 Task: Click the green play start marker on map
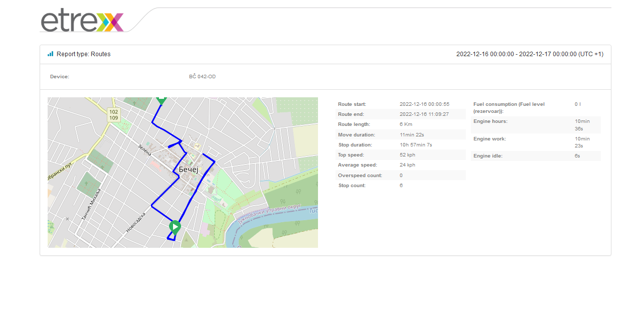pos(175,227)
